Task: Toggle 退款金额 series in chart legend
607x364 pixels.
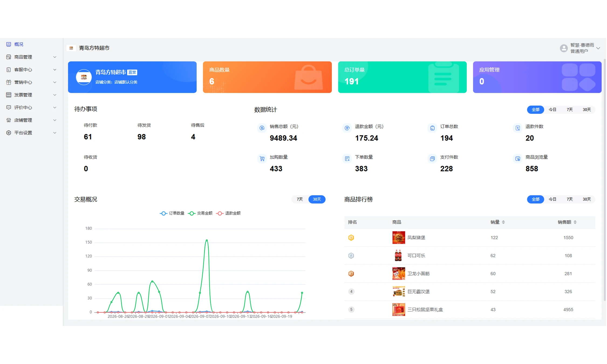Action: tap(228, 213)
